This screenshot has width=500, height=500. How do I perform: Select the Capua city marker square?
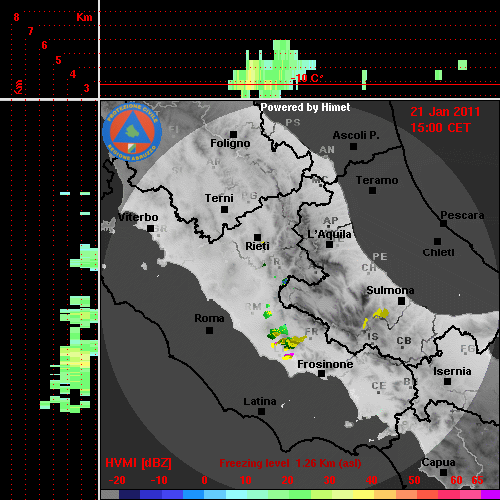click(443, 472)
